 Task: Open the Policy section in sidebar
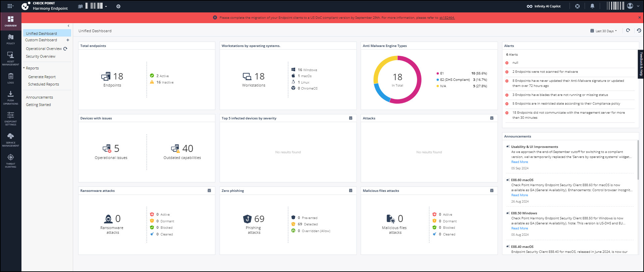pos(11,39)
